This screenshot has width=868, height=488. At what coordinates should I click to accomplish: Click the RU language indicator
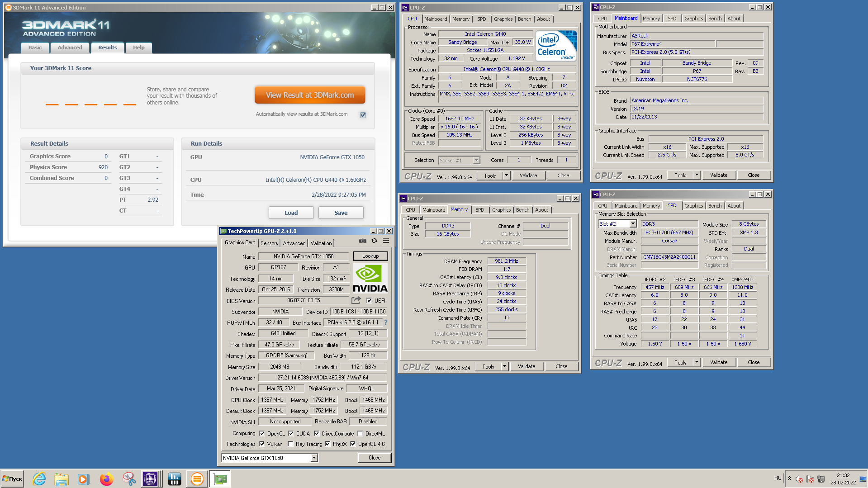pos(778,478)
